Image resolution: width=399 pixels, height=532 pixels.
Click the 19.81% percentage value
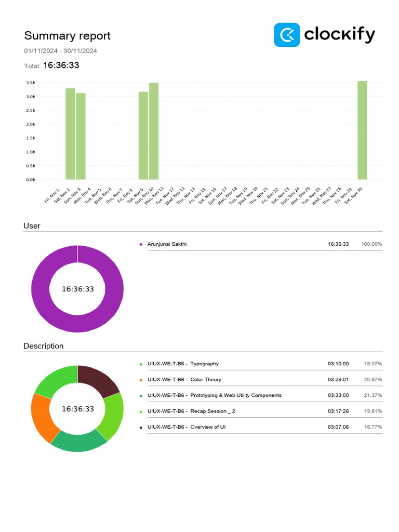pos(373,411)
